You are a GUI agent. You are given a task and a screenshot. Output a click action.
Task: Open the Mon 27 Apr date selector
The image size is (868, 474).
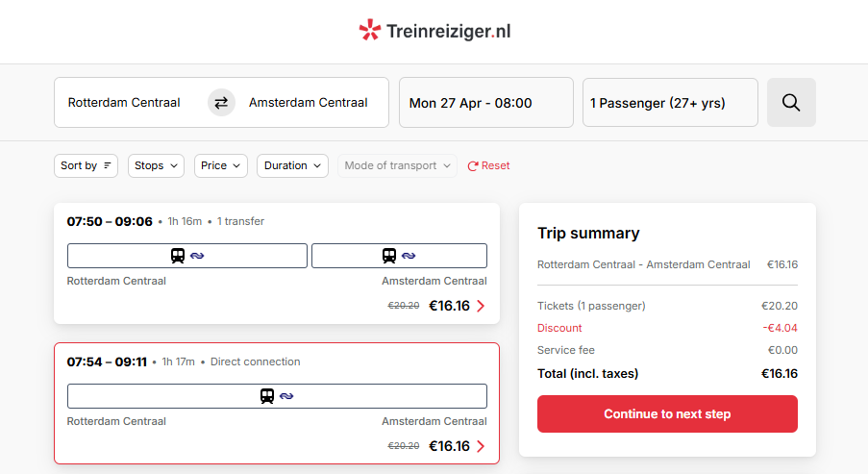click(x=485, y=103)
